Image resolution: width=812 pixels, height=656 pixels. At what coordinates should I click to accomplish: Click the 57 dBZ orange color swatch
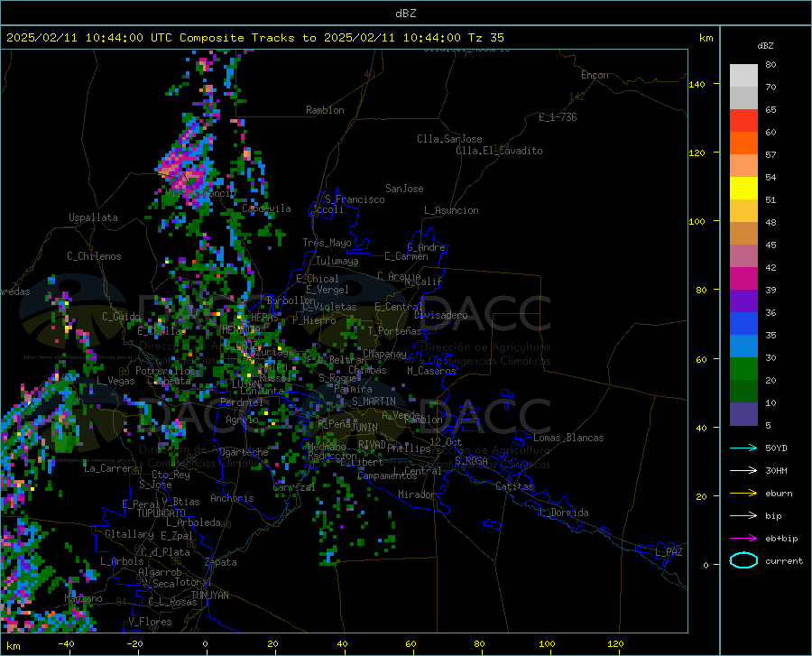[743, 143]
